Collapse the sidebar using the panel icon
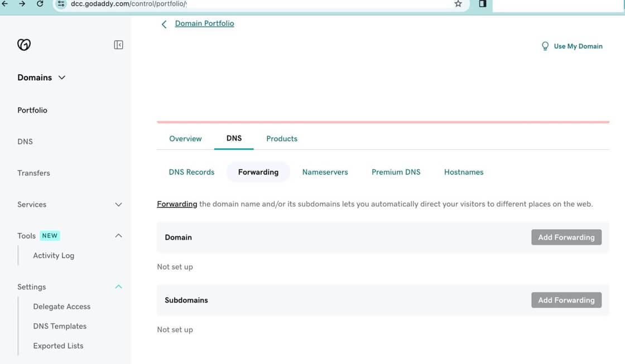Screen dimensions: 625x364 click(118, 45)
